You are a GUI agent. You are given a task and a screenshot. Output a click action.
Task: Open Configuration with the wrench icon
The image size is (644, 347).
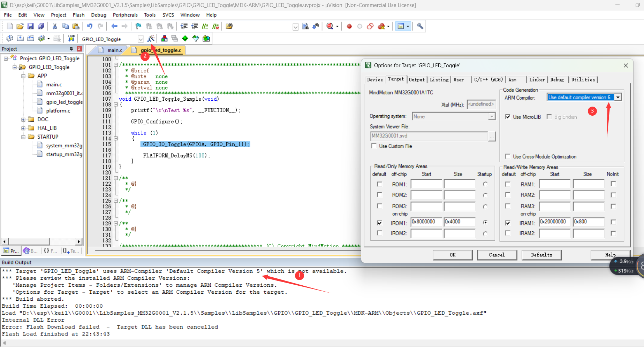(x=420, y=26)
